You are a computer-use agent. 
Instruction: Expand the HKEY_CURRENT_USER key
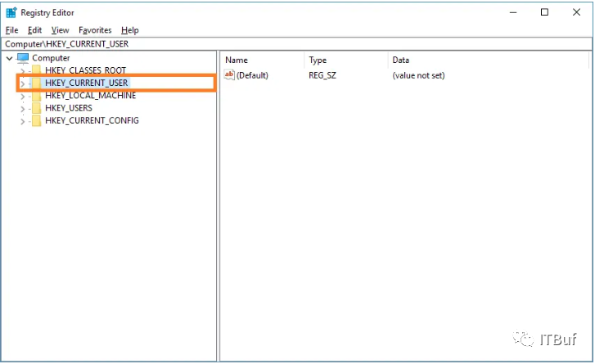click(x=22, y=83)
